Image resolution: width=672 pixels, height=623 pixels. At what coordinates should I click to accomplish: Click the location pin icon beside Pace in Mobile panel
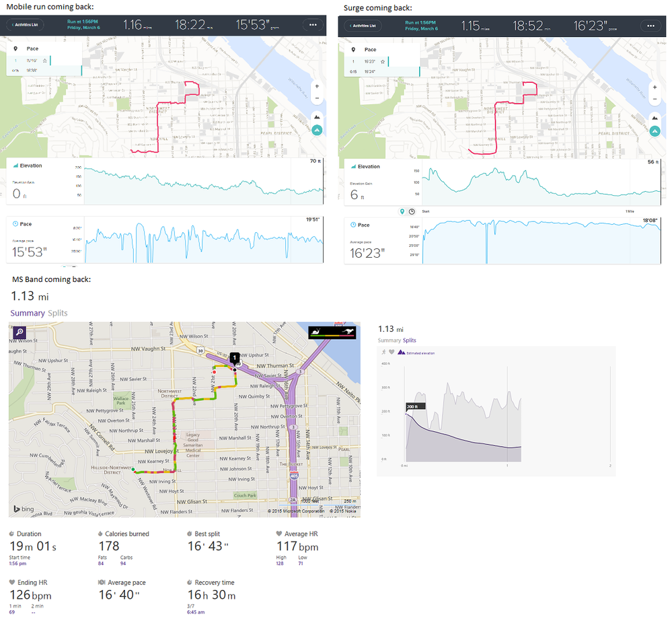point(15,49)
